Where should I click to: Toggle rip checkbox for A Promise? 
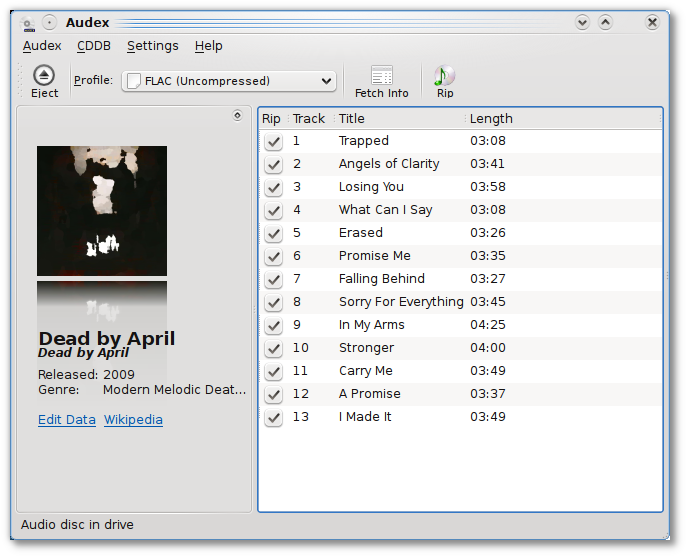click(x=273, y=394)
